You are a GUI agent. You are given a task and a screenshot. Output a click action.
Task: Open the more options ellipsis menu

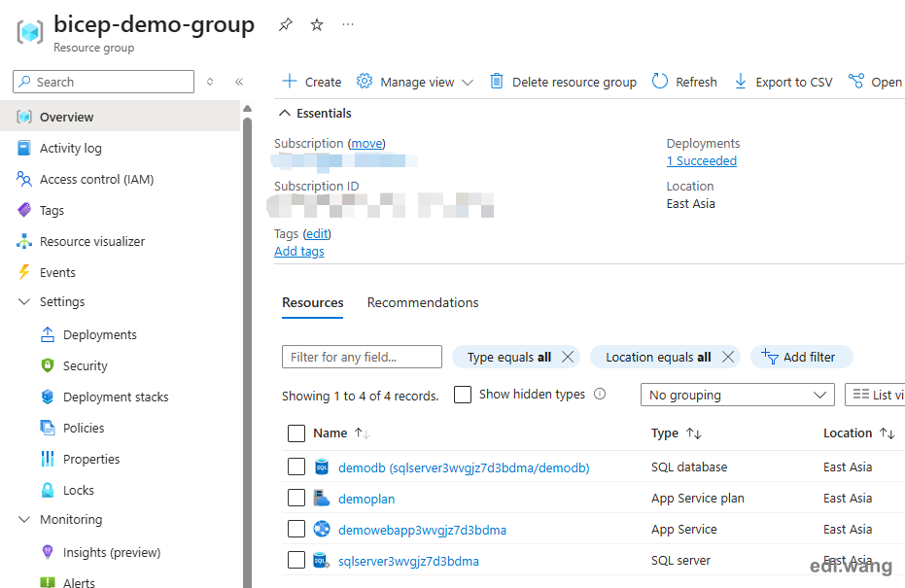tap(347, 24)
